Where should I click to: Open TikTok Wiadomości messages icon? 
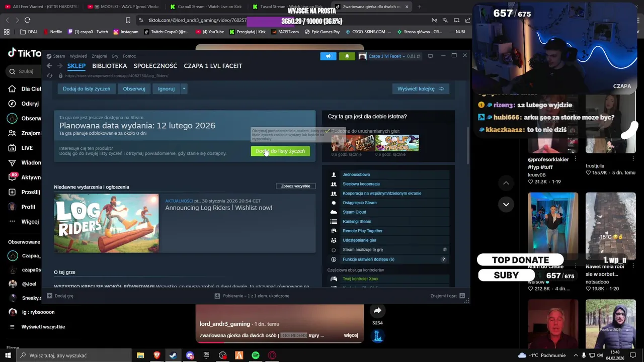[x=12, y=162]
